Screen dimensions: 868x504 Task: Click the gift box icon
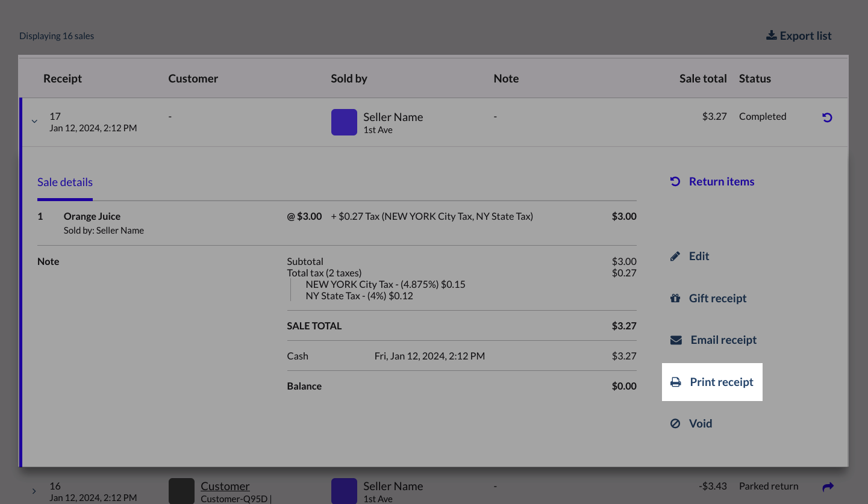pos(675,299)
